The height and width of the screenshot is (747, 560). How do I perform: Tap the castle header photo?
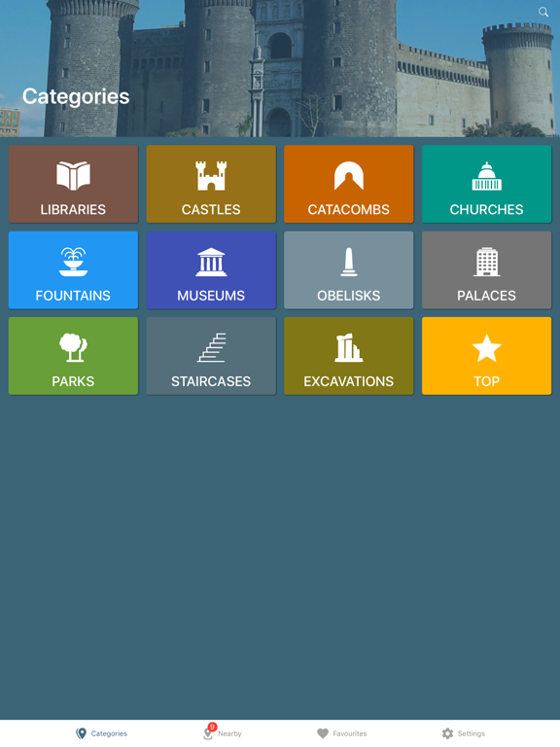point(280,69)
